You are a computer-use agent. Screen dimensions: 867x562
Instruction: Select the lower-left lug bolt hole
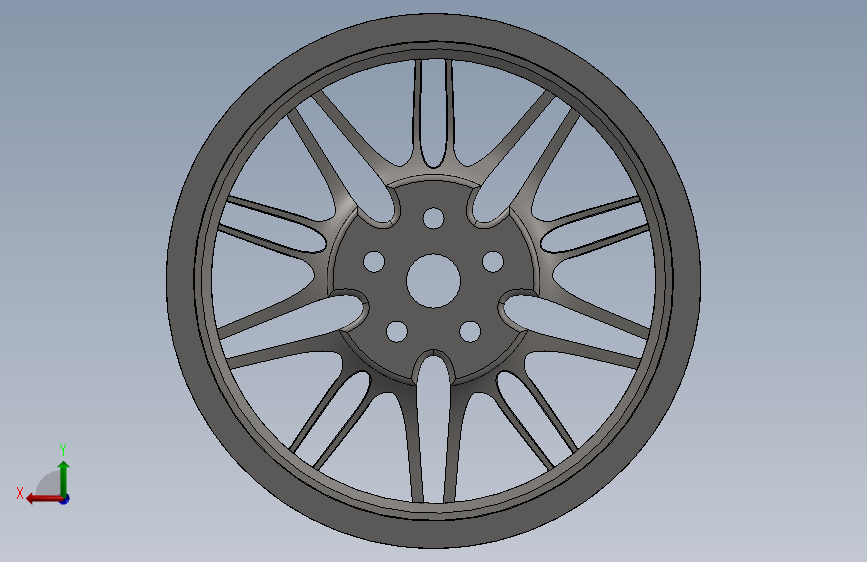tap(396, 331)
